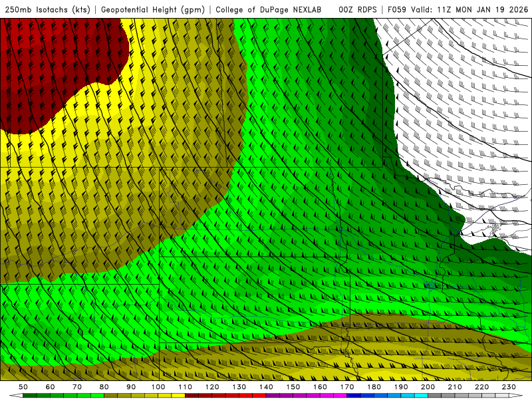Pick the dark blue swatch directly under 170
Screen dimensions: 532x399
tap(354, 396)
